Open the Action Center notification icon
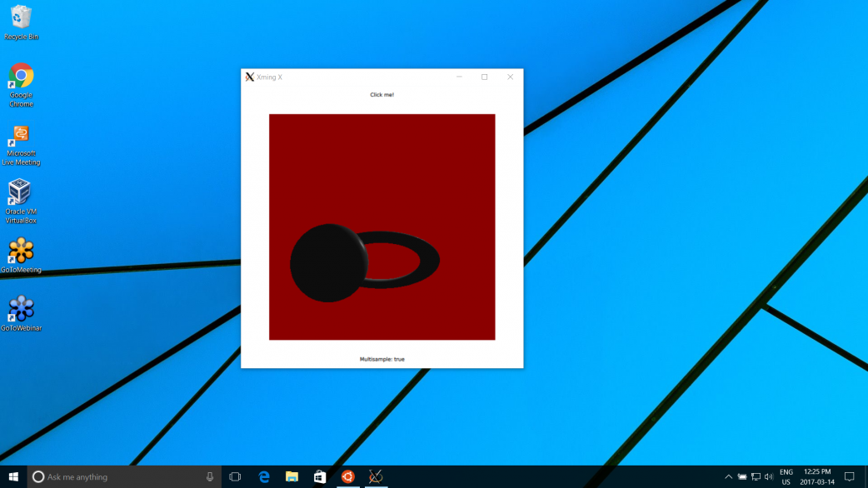Image resolution: width=868 pixels, height=488 pixels. tap(849, 476)
